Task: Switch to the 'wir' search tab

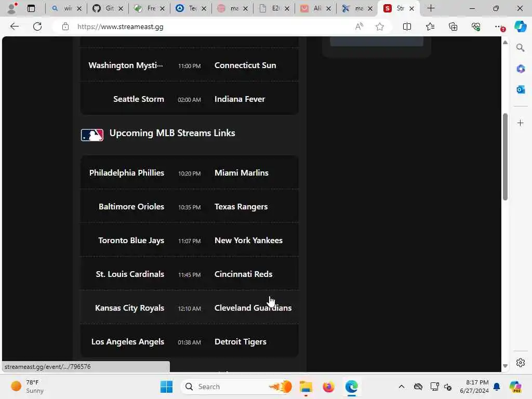Action: (62, 8)
